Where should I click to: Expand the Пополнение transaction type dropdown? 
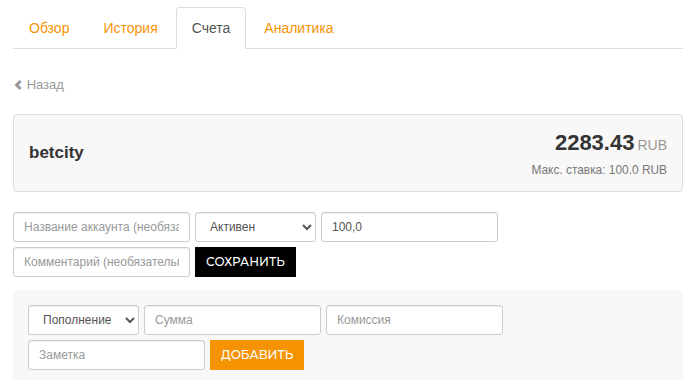pyautogui.click(x=83, y=320)
